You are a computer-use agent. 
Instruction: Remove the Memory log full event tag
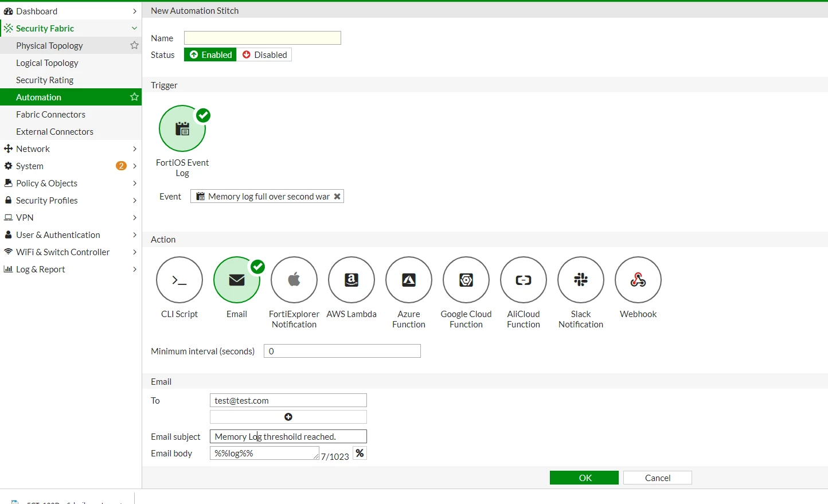[x=337, y=197]
